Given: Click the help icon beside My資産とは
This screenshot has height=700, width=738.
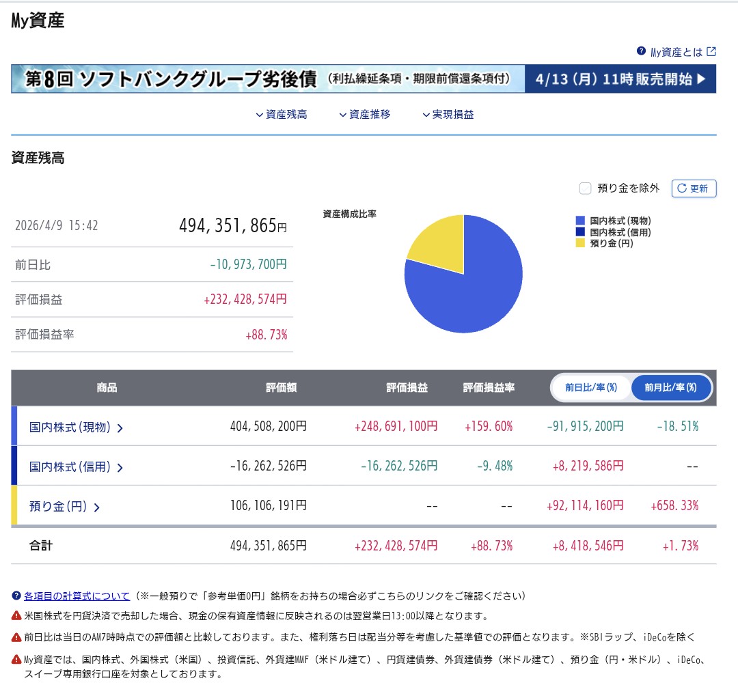Looking at the screenshot, I should (x=641, y=51).
